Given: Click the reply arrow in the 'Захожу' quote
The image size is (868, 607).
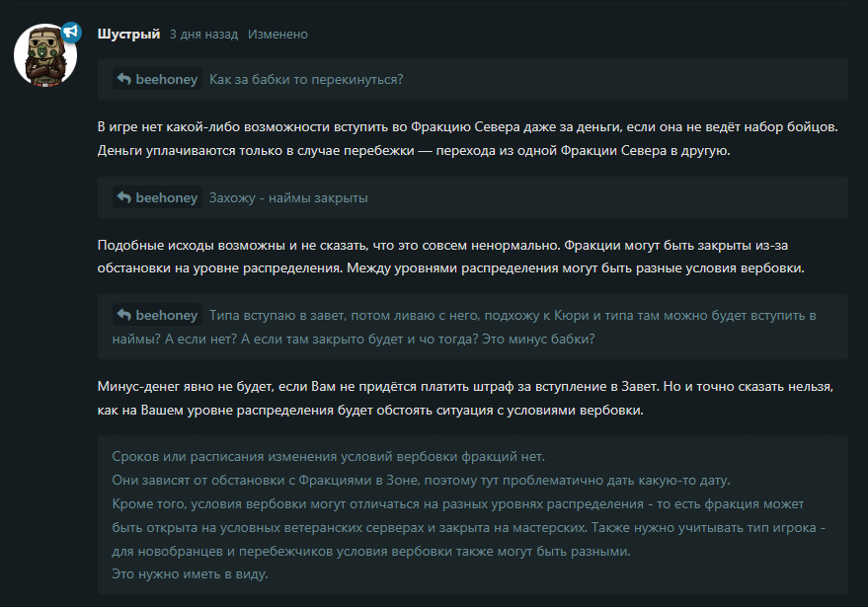Looking at the screenshot, I should [x=124, y=197].
